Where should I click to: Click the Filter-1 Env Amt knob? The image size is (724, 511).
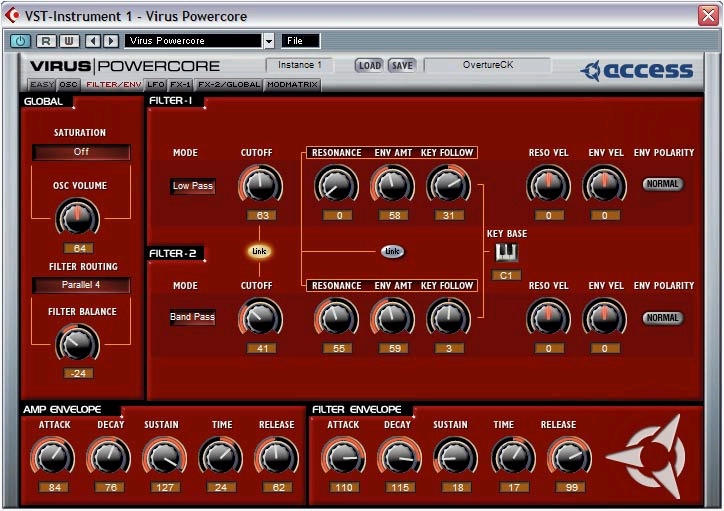[x=392, y=185]
